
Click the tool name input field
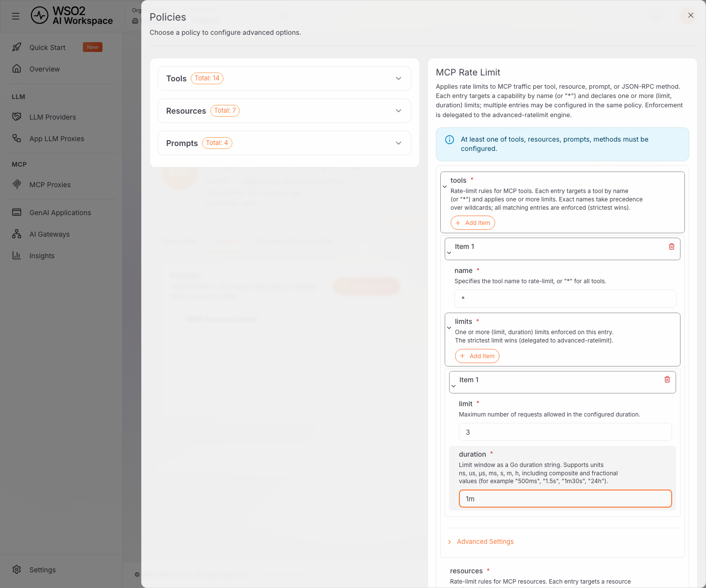tap(565, 298)
